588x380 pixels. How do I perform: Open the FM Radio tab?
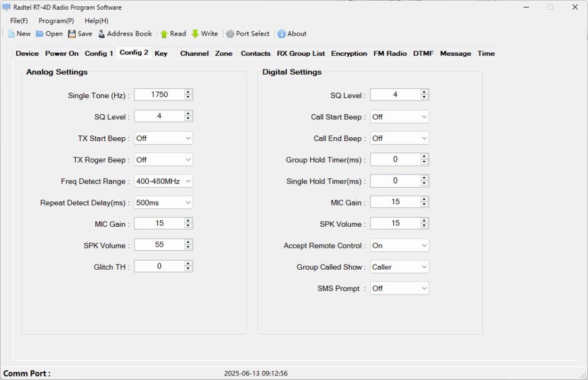(390, 53)
